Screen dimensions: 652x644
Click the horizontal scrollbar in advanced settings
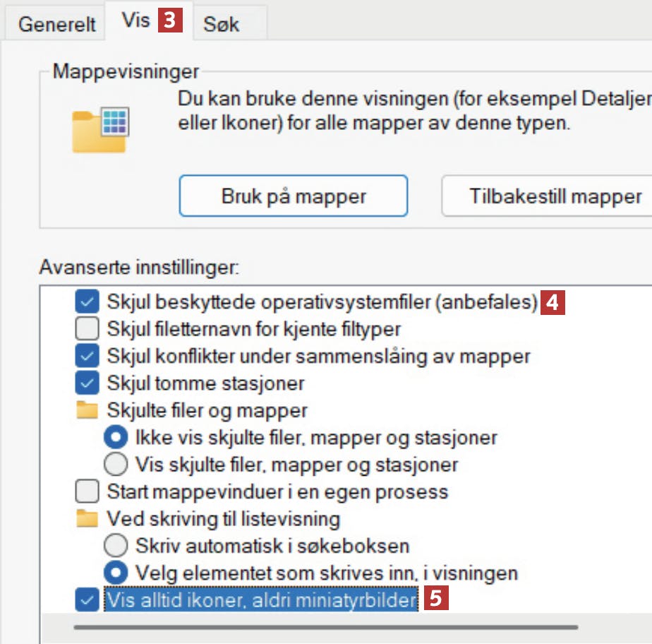tap(325, 626)
